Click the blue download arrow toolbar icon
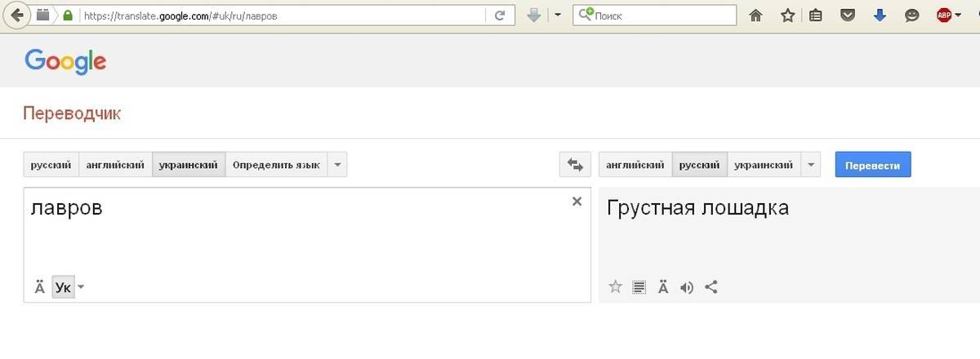 pos(880,15)
